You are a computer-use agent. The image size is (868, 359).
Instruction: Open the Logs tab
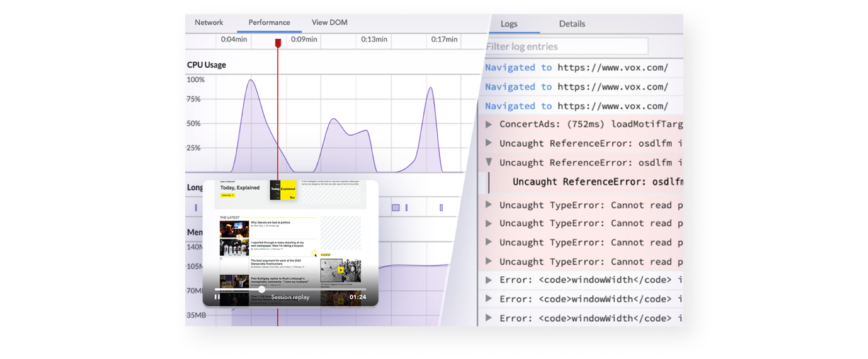509,24
